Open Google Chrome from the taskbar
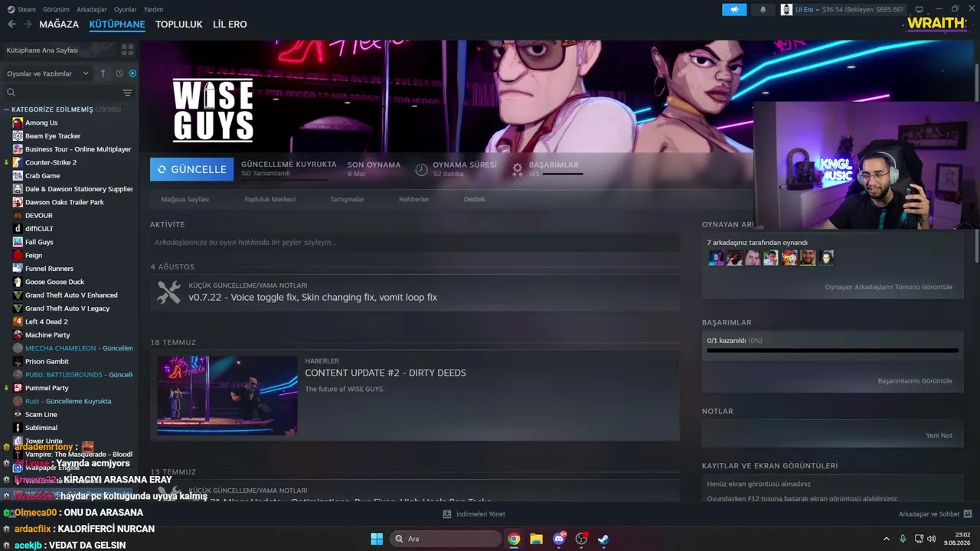This screenshot has width=980, height=551. coord(514,539)
